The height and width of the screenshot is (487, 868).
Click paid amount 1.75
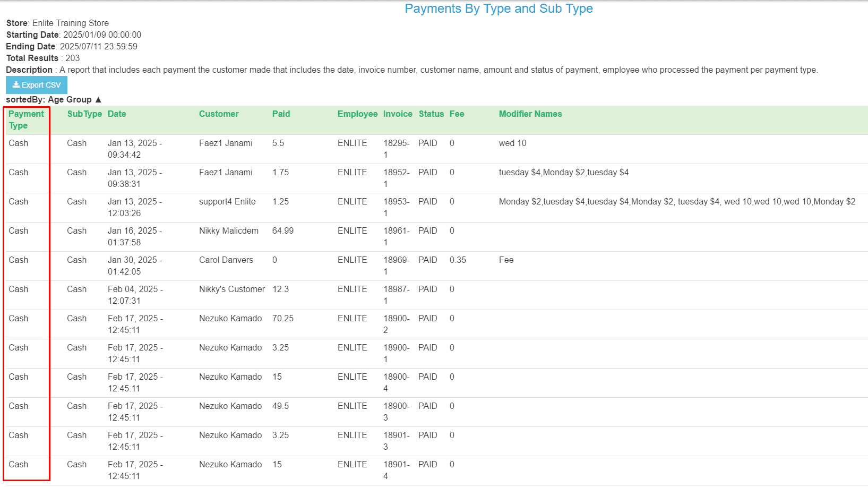(x=281, y=173)
